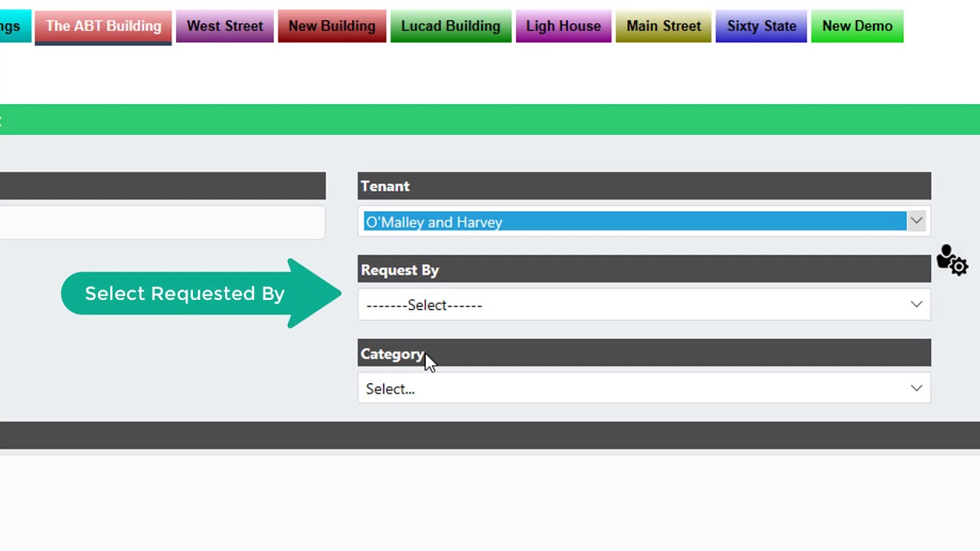The width and height of the screenshot is (980, 551).
Task: Click the Category header label
Action: click(392, 354)
